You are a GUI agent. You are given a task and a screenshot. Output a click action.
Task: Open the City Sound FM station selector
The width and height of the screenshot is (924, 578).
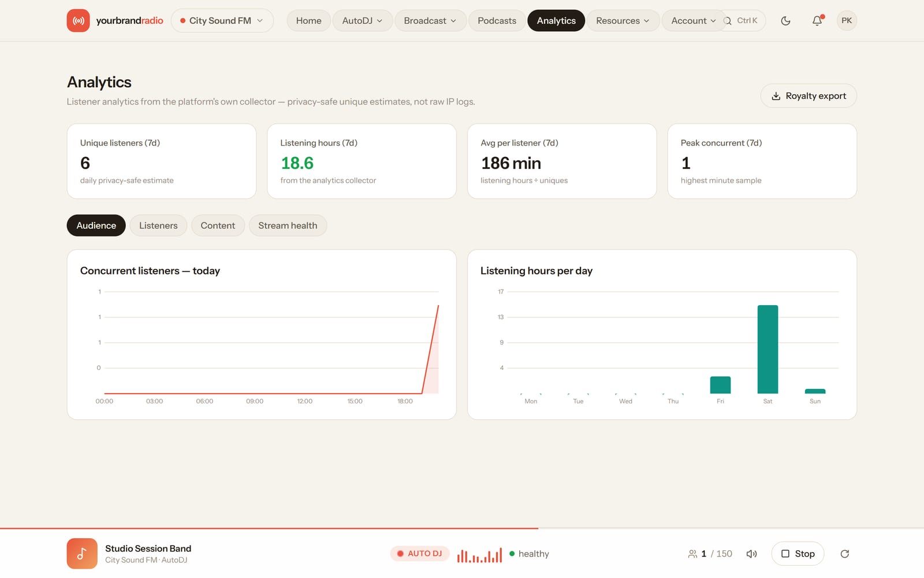click(x=222, y=21)
